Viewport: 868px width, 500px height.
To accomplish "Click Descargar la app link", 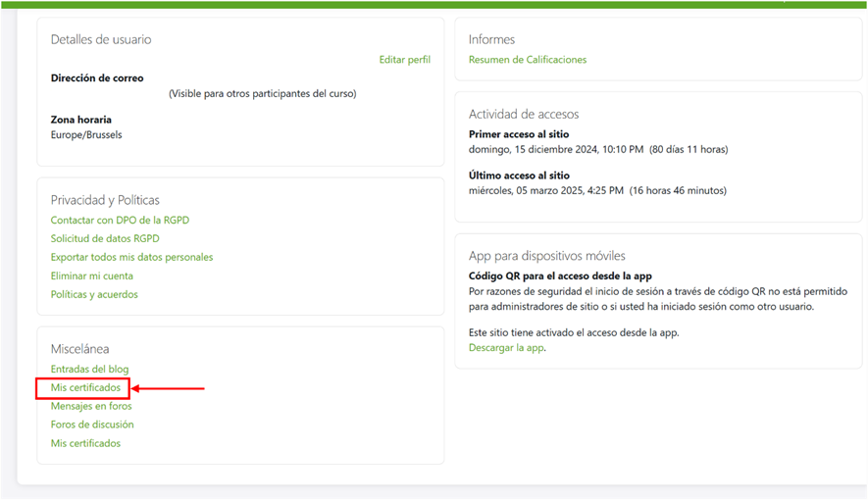I will click(x=506, y=348).
